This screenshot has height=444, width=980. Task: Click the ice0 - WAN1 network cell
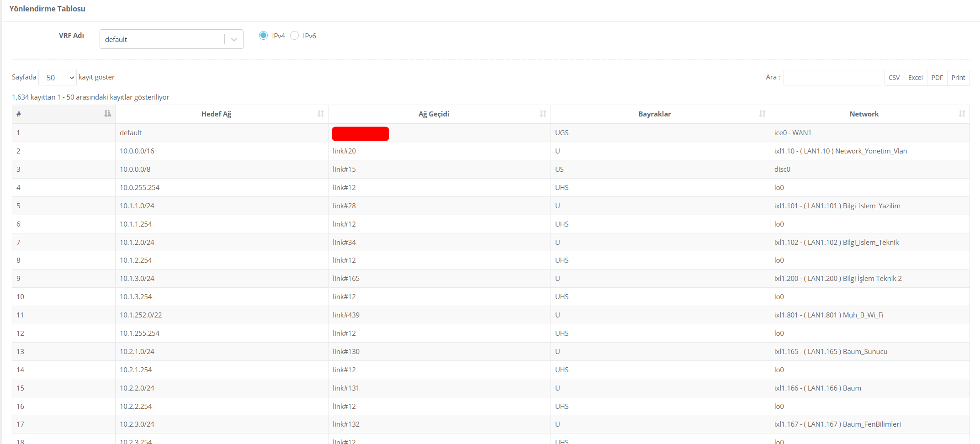click(793, 133)
